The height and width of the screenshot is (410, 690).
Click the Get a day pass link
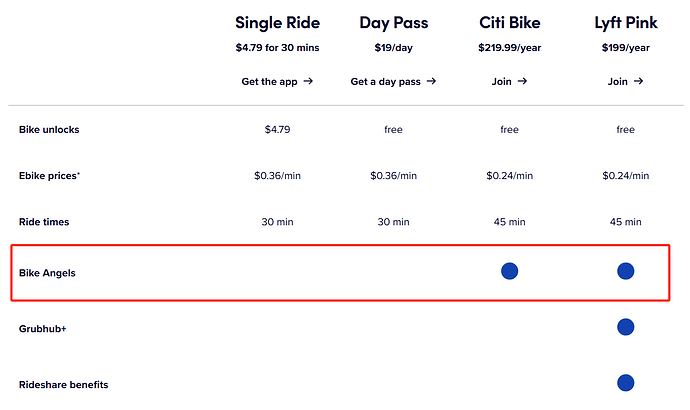[x=393, y=81]
